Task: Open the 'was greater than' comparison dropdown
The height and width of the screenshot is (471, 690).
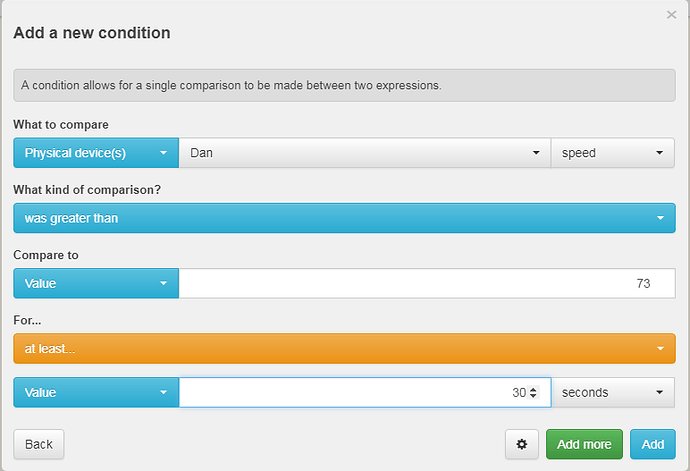Action: [x=344, y=218]
